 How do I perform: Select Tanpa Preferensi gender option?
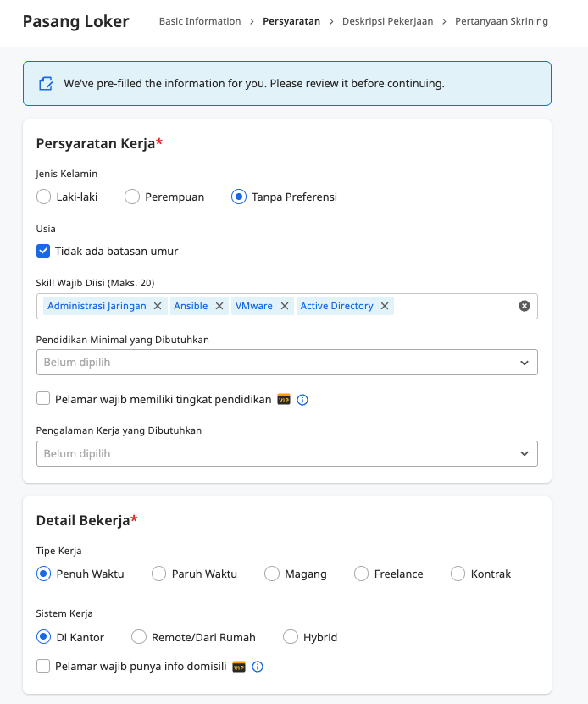pos(239,197)
